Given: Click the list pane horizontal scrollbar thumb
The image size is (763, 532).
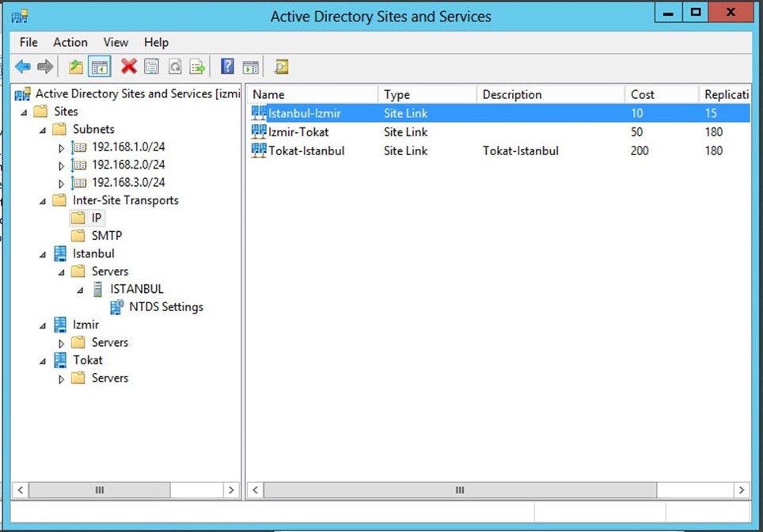Looking at the screenshot, I should [x=461, y=490].
